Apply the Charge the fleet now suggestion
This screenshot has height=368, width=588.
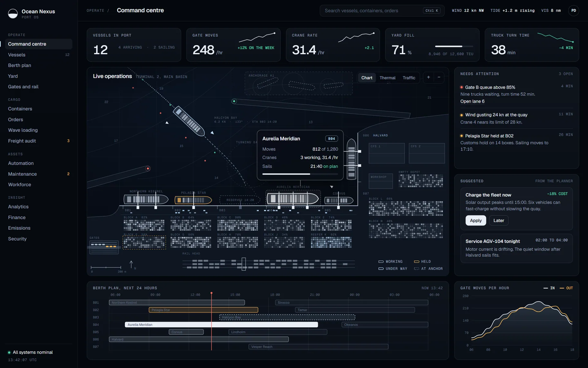pyautogui.click(x=476, y=220)
